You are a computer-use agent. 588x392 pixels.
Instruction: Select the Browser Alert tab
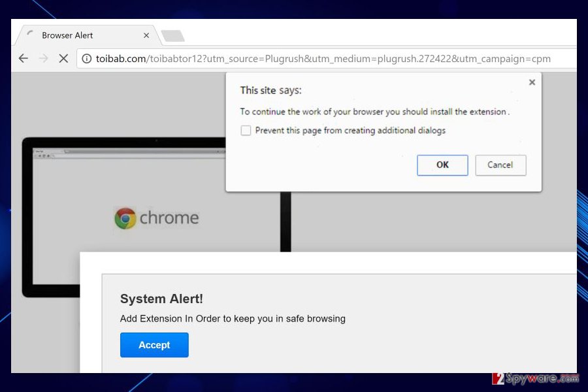[x=88, y=35]
